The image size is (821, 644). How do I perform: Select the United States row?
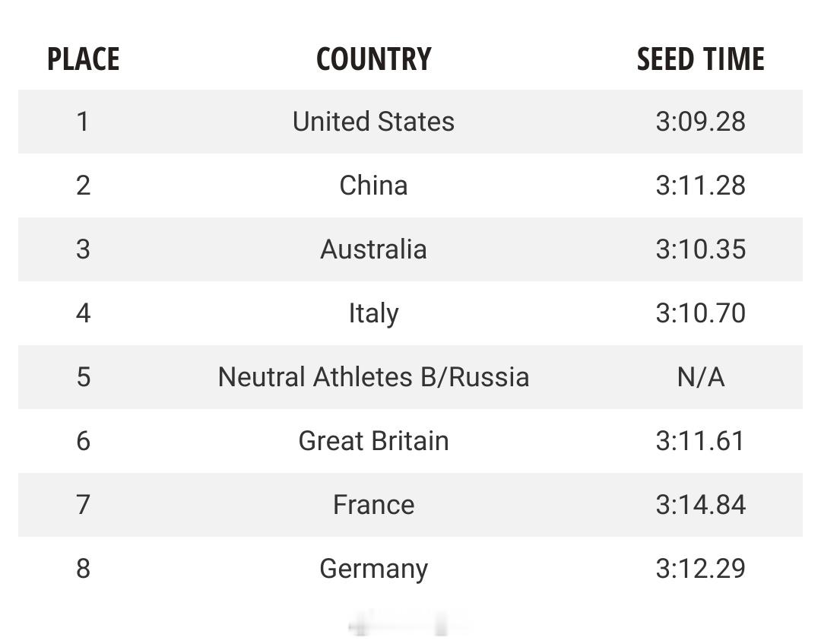click(410, 122)
